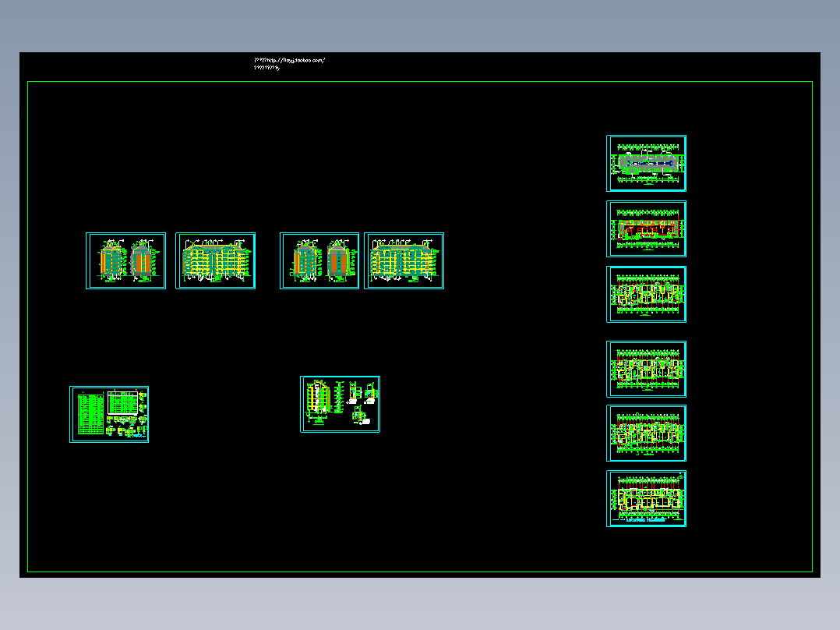Select the fifth plan sheet in right column
Screen dimensions: 840x630
click(x=646, y=434)
